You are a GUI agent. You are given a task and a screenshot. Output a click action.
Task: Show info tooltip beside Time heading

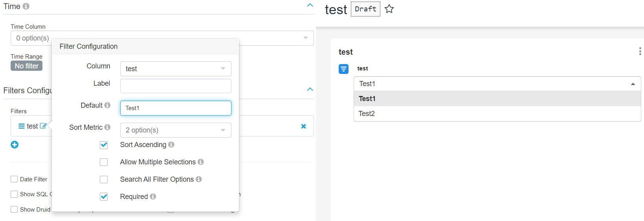(26, 6)
